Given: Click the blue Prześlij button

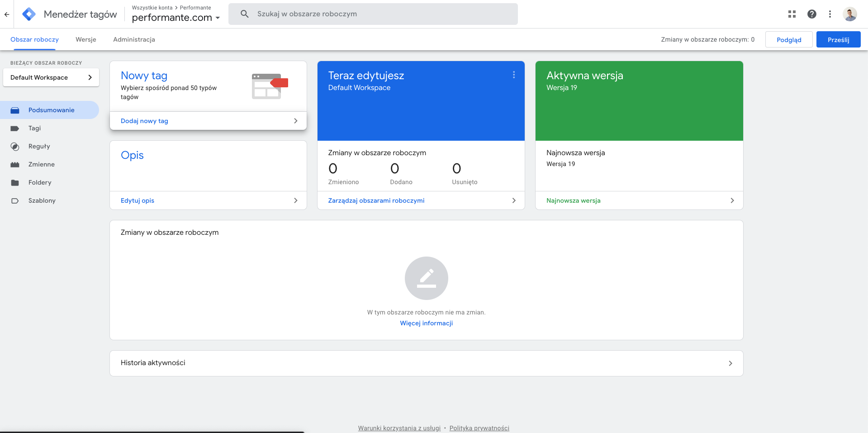Looking at the screenshot, I should (839, 39).
